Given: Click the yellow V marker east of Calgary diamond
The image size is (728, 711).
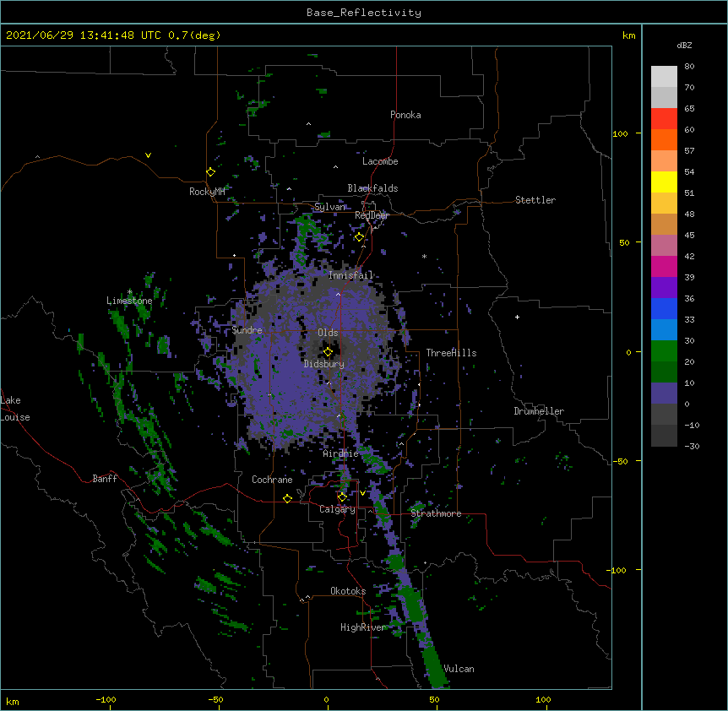Looking at the screenshot, I should click(x=362, y=493).
